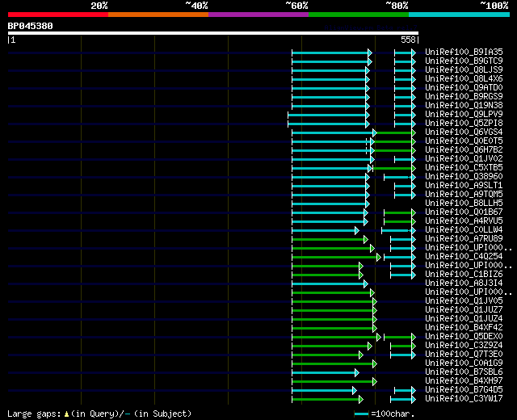517x420 pixels.
Task: Click the 100char scale bar legend
Action: click(361, 414)
